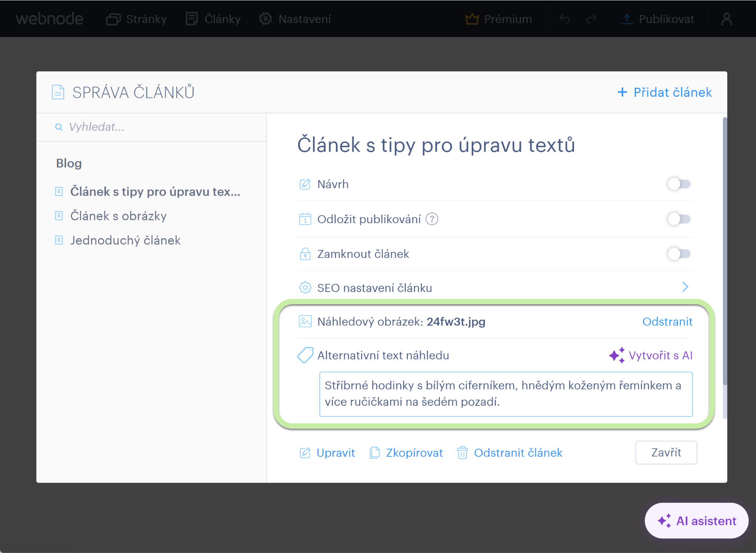Toggle the Návrh draft switch
This screenshot has height=553, width=756.
679,184
